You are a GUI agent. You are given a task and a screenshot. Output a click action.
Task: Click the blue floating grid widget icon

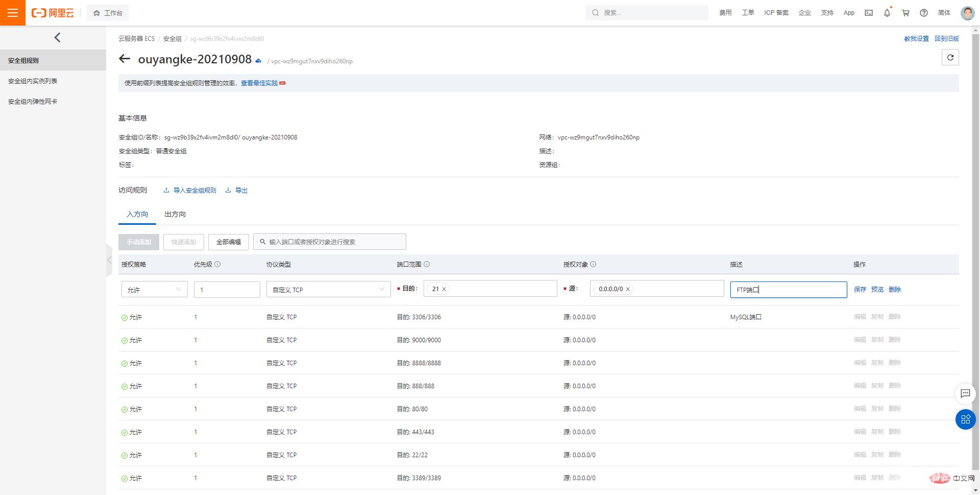click(x=965, y=419)
